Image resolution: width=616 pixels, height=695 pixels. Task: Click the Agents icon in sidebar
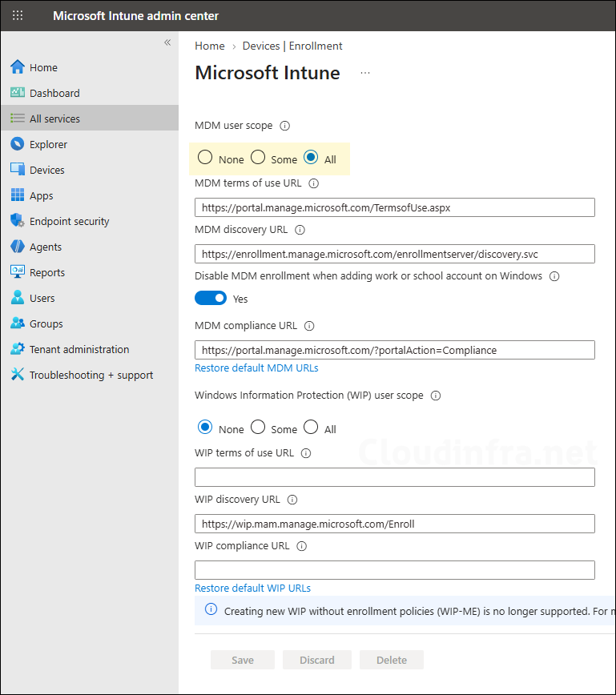coord(18,247)
